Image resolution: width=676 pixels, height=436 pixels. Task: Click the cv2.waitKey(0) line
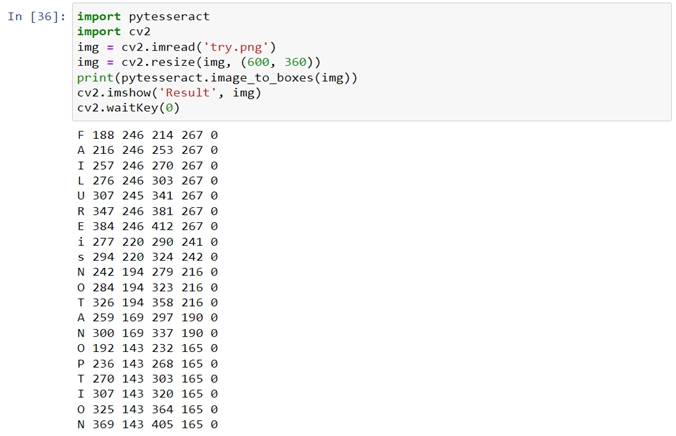128,108
